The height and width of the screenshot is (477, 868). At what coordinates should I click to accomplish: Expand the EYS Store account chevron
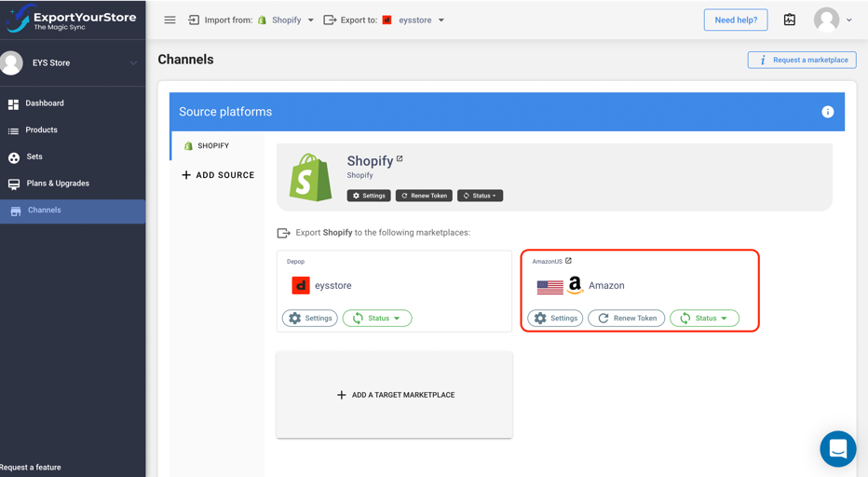pyautogui.click(x=133, y=63)
